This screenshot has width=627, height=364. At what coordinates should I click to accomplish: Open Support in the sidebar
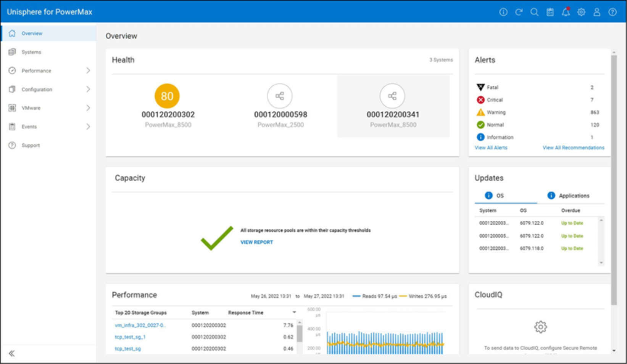(48, 145)
